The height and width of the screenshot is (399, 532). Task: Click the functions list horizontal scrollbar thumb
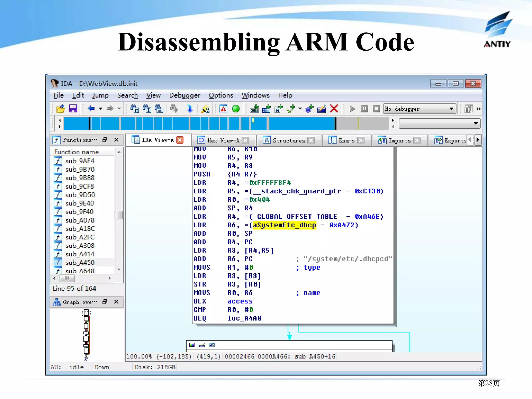coord(67,278)
